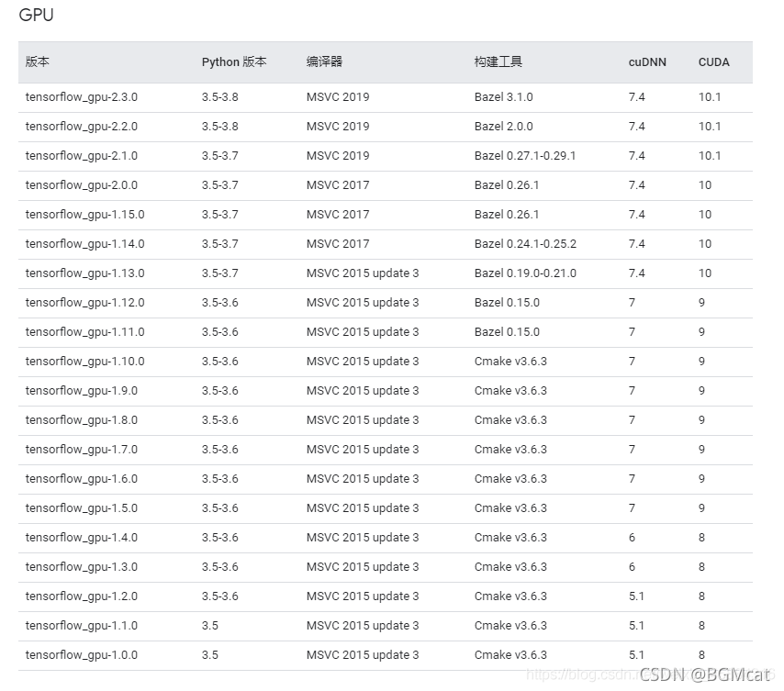Click Cmake v3.6.3 in tensorflow_gpu-1.5.0 row

tap(510, 508)
